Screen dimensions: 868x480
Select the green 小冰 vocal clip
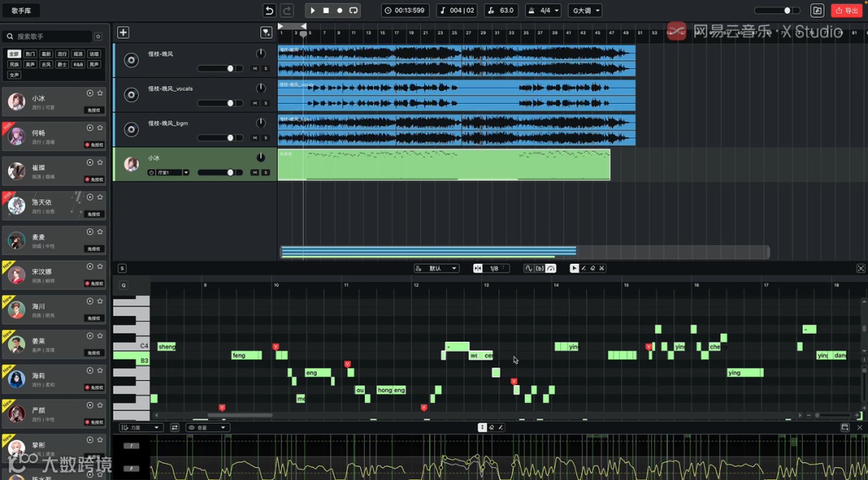point(444,165)
